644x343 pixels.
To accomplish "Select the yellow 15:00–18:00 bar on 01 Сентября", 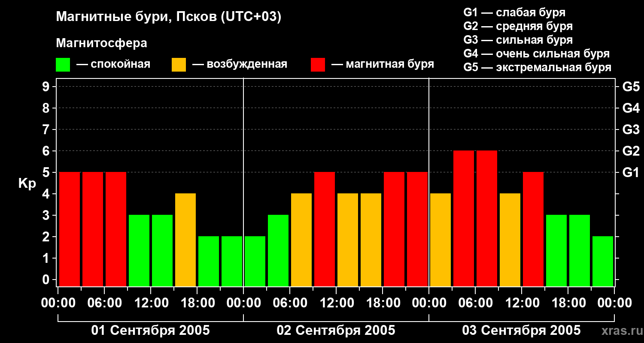I will pyautogui.click(x=185, y=240).
